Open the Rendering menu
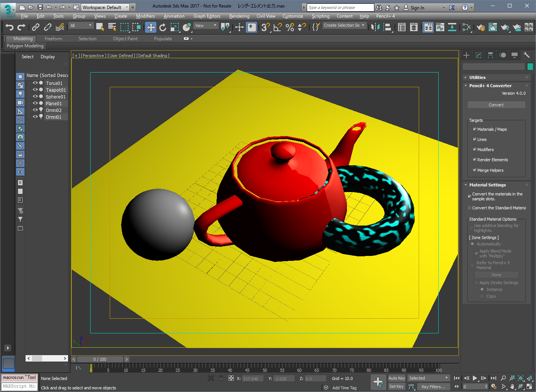Image resolution: width=536 pixels, height=392 pixels. (239, 16)
